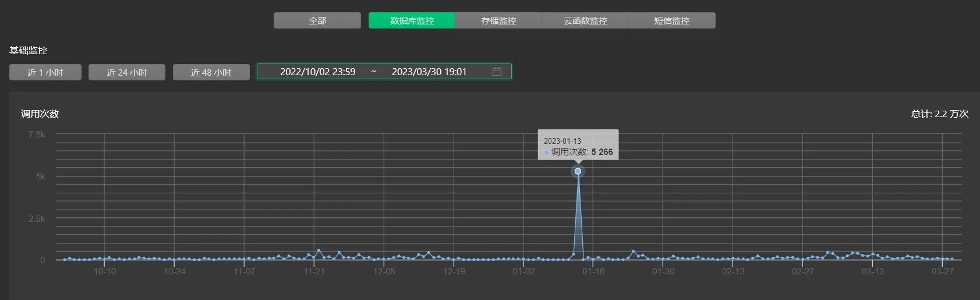Click the 11-21 x-axis date label

pos(314,271)
